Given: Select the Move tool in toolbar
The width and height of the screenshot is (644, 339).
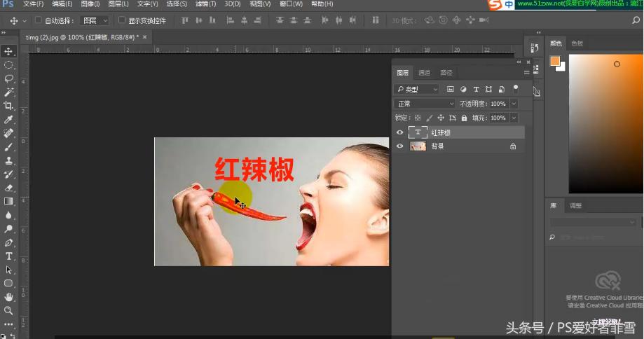Looking at the screenshot, I should 8,51.
